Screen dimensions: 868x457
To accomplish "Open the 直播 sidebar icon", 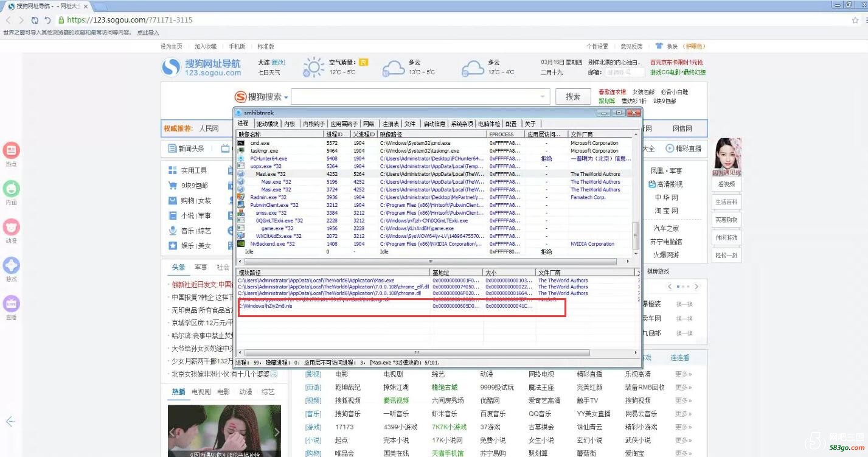I will 12,303.
